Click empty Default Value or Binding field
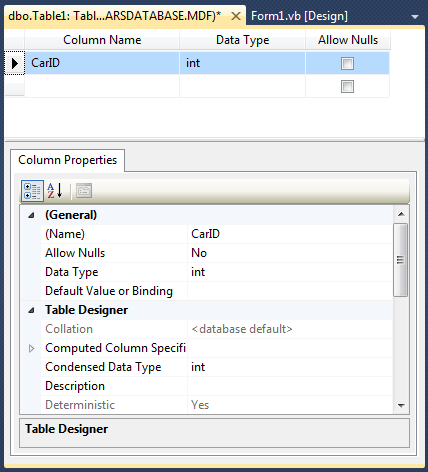Viewport: 428px width, 472px height. point(290,291)
